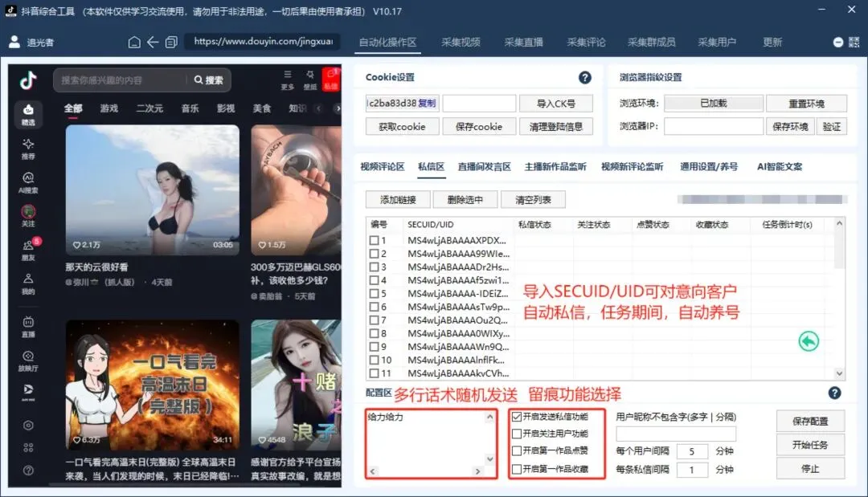This screenshot has height=497, width=868.
Task: Open the AI搜索 sidebar icon
Action: coord(28,182)
